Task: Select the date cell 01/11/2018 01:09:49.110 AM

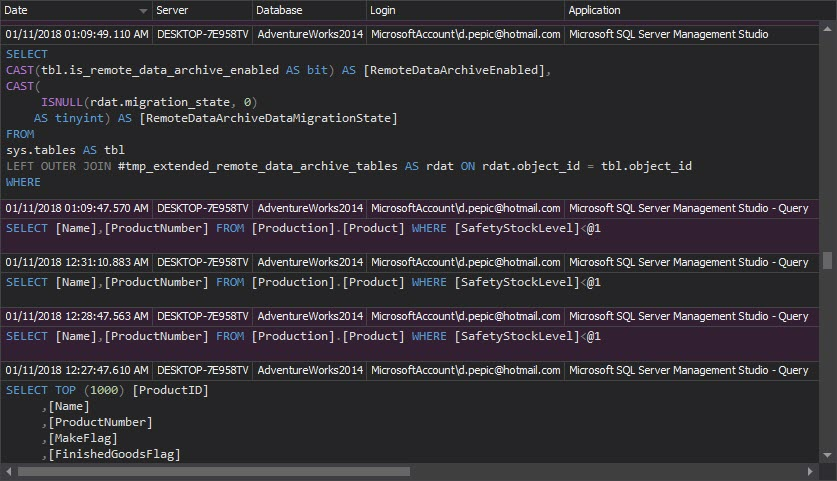Action: 77,34
